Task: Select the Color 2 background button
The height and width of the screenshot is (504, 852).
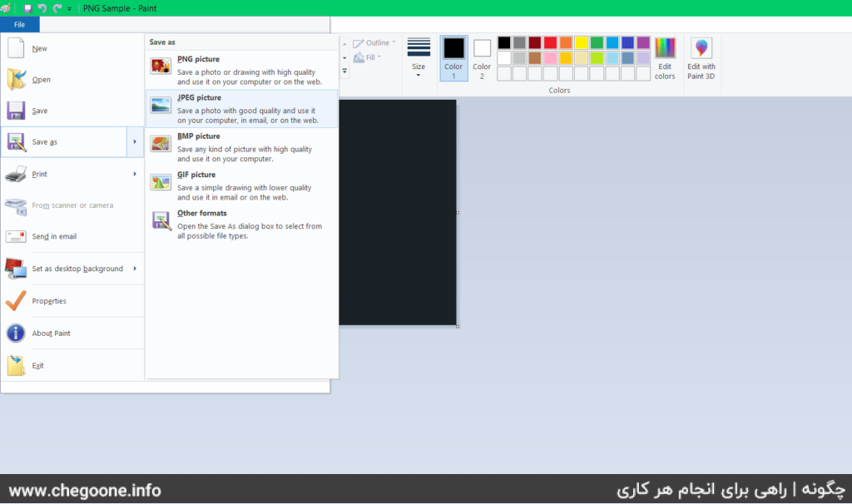Action: tap(482, 58)
